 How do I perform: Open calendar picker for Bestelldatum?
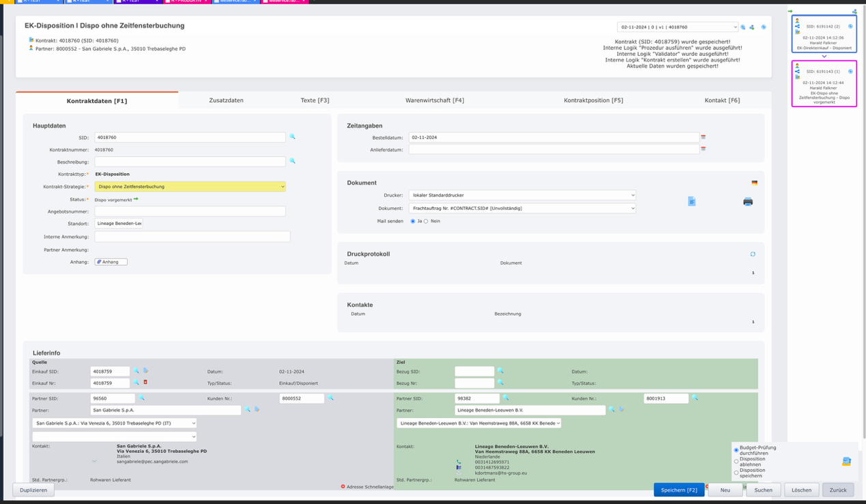click(704, 137)
